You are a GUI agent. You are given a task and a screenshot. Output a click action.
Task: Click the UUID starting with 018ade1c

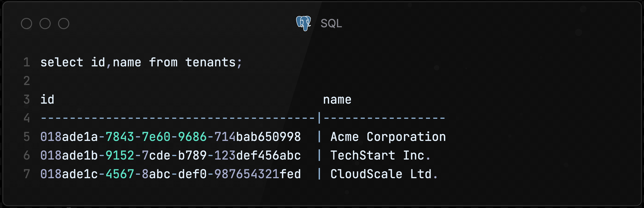coord(171,174)
